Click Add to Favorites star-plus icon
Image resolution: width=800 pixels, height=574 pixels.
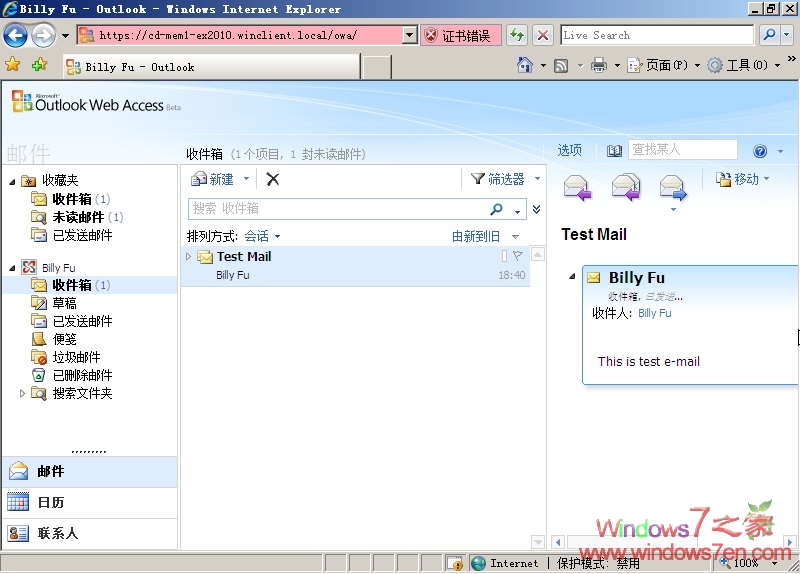coord(39,65)
